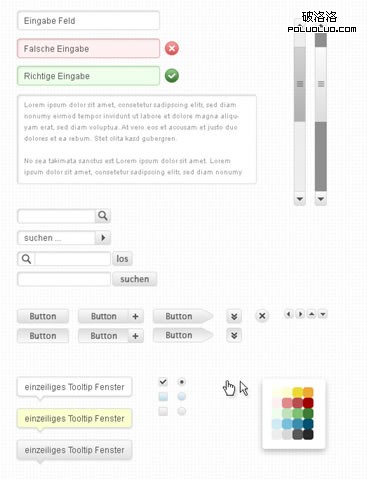Toggle the checked checkbox
Screen dimensions: 367x479
[163, 381]
